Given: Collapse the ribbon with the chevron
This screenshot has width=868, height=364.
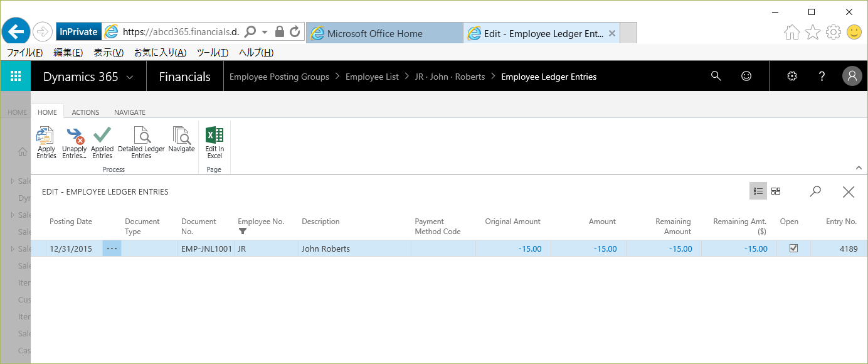Looking at the screenshot, I should (859, 168).
